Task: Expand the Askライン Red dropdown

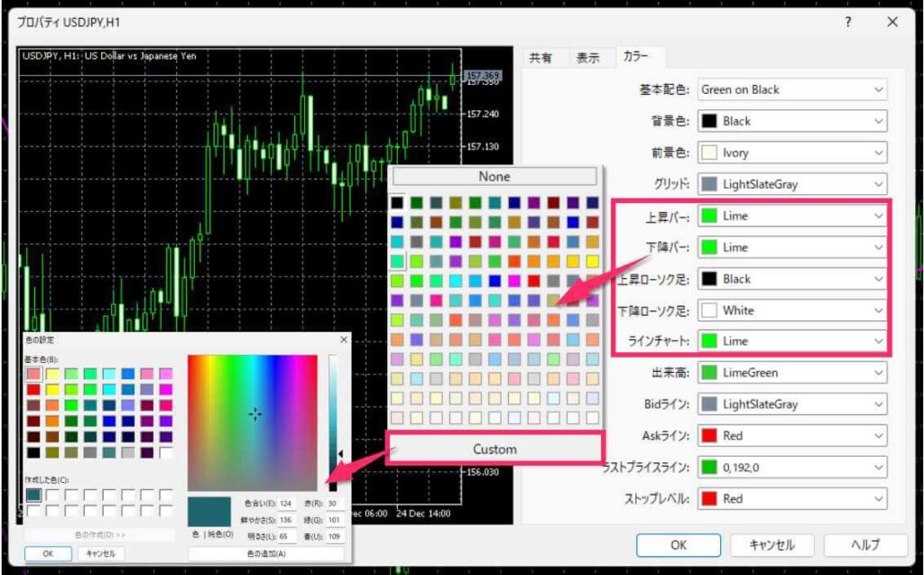Action: [x=790, y=436]
